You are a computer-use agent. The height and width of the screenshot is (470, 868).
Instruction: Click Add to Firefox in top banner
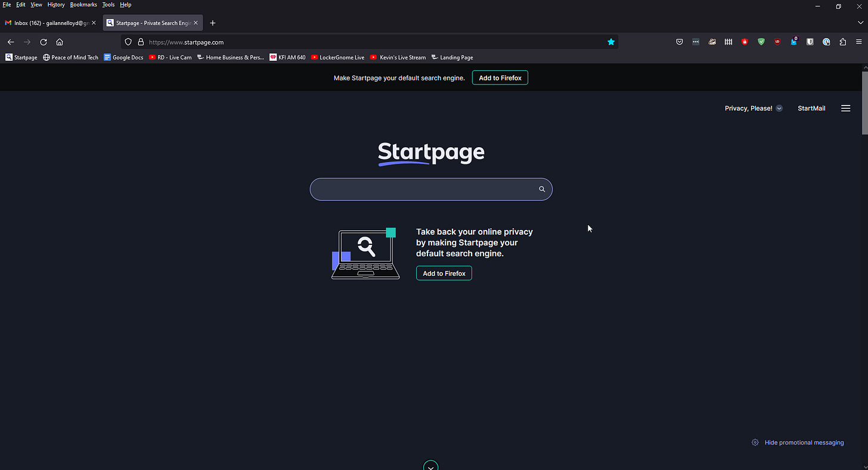pyautogui.click(x=500, y=78)
